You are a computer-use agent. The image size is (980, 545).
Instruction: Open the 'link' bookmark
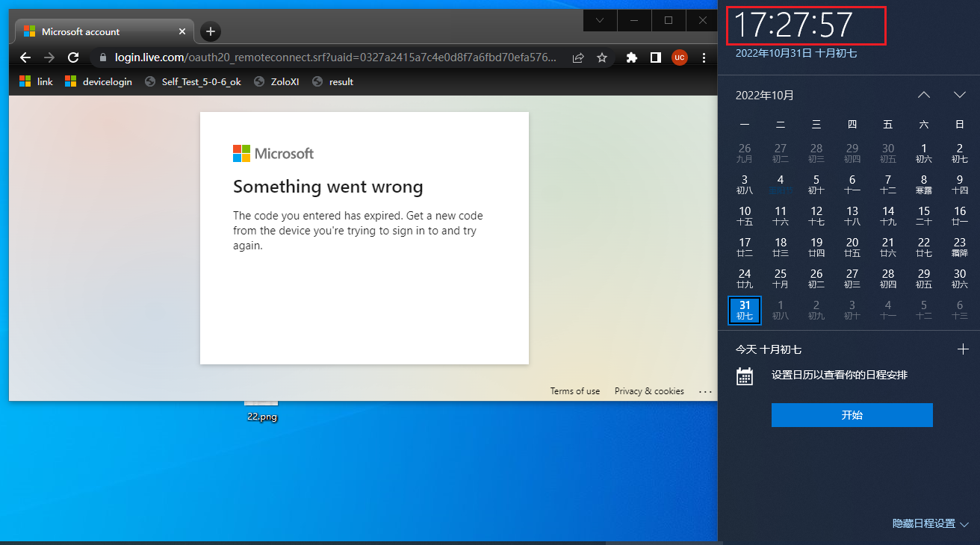[x=36, y=81]
